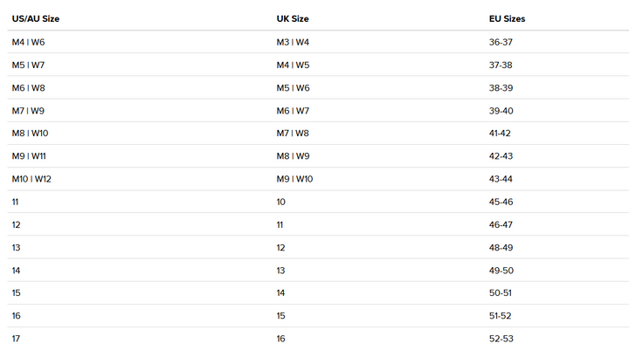Click the EU size 45-46 cell
This screenshot has width=629, height=364.
coord(501,202)
